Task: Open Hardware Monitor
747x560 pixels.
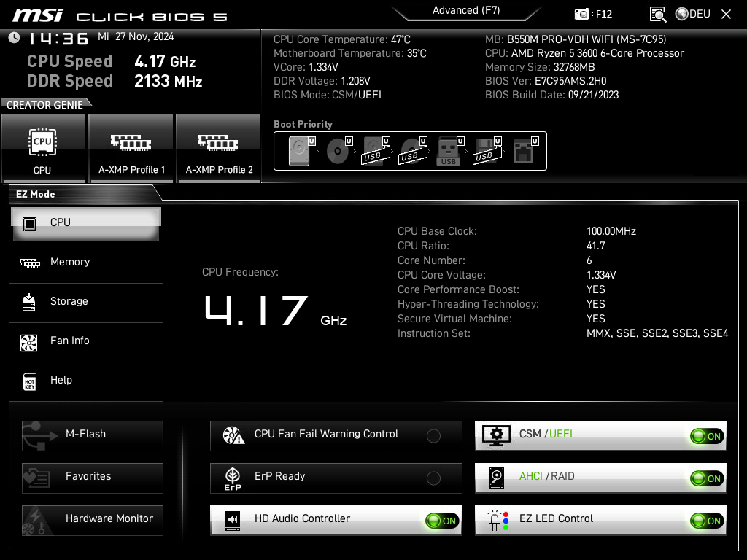Action: (x=93, y=521)
